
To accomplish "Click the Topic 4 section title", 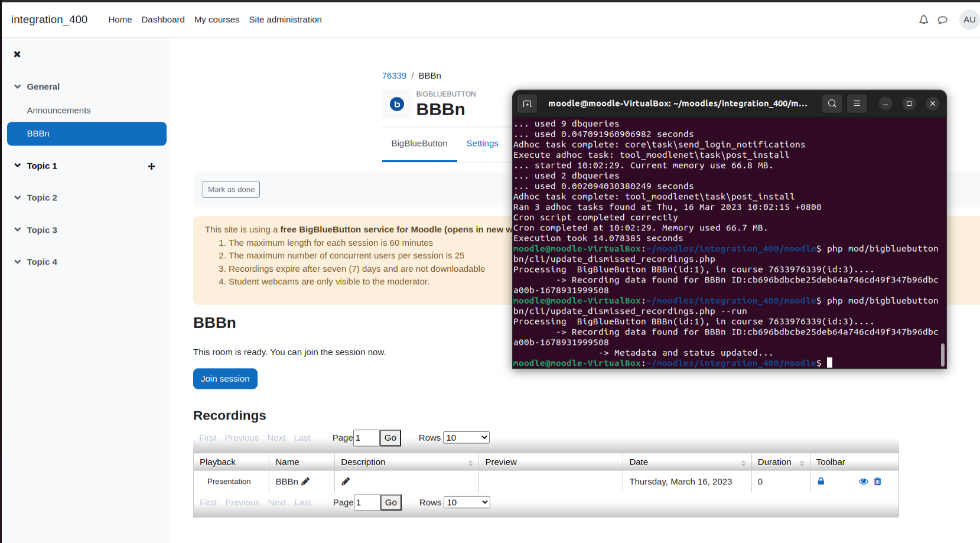I will coord(42,262).
